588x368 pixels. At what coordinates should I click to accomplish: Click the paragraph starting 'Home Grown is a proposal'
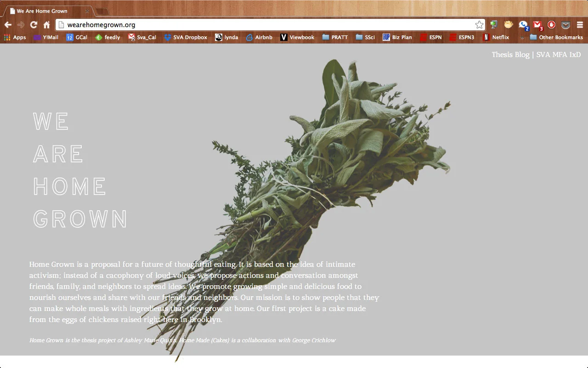[204, 292]
